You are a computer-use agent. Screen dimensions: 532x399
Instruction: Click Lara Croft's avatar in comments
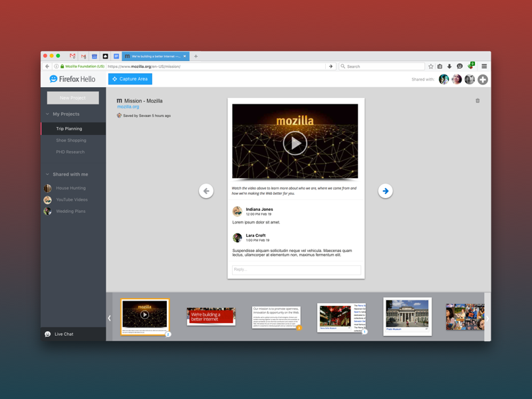click(x=237, y=237)
